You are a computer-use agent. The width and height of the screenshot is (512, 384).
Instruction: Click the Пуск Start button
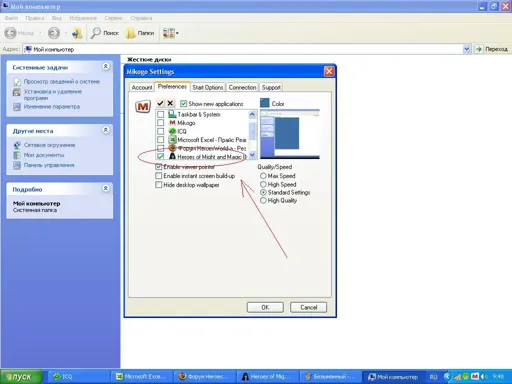(22, 377)
